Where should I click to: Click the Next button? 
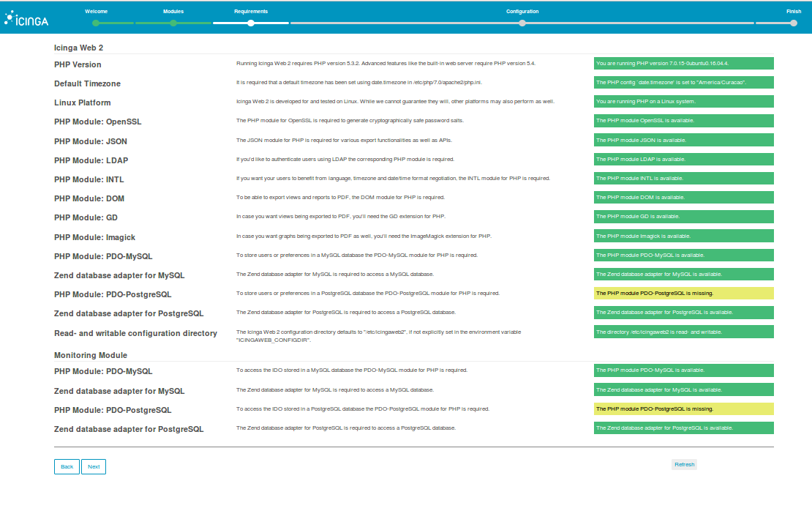point(94,466)
